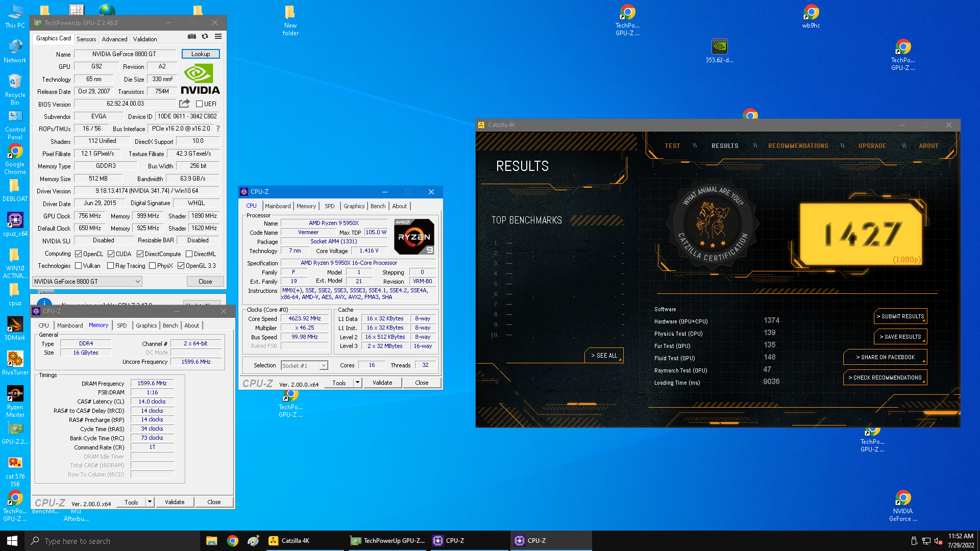Click CHECK RECOMMENDATIONS in Catzilla
Screen dimensions: 980x551
pyautogui.click(x=885, y=378)
